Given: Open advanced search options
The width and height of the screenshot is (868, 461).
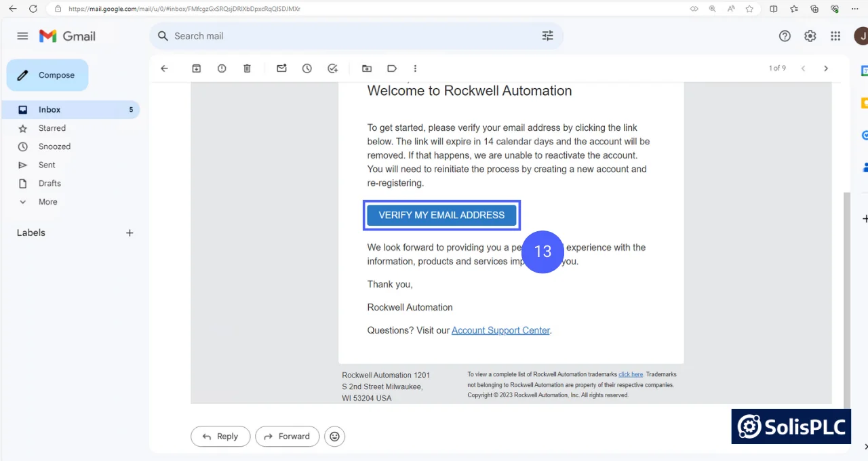Looking at the screenshot, I should pyautogui.click(x=547, y=35).
